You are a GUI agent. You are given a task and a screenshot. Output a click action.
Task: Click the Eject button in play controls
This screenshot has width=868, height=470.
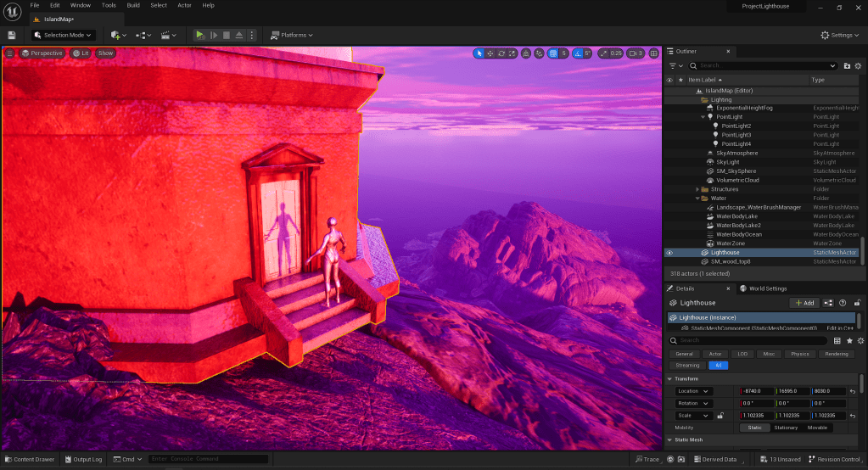click(239, 35)
